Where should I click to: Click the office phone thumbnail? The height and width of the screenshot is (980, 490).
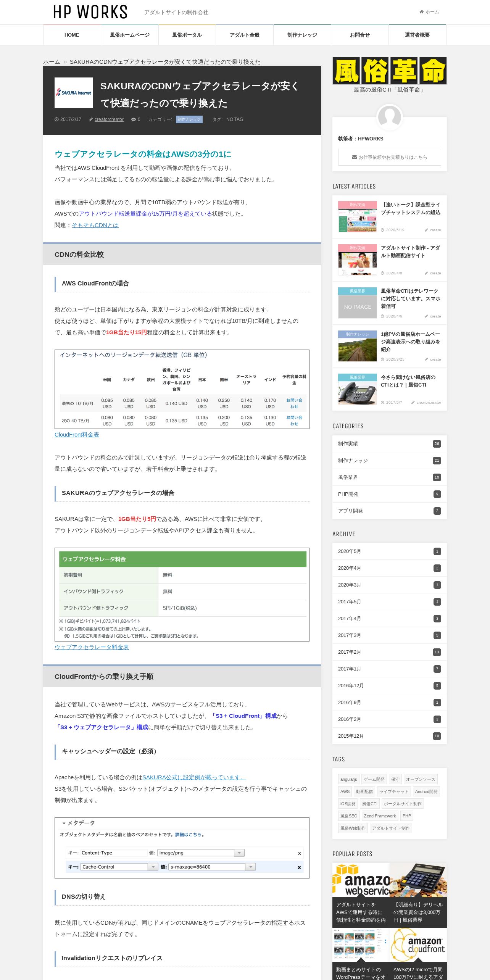358,393
